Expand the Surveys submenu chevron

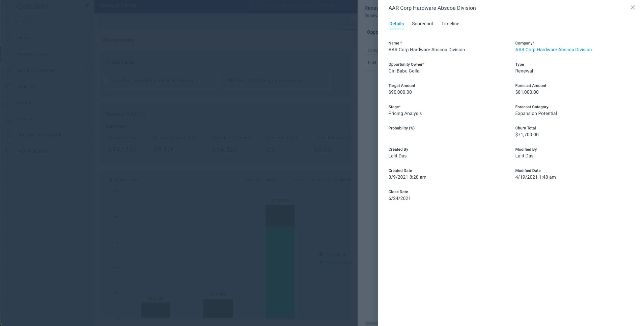[87, 119]
